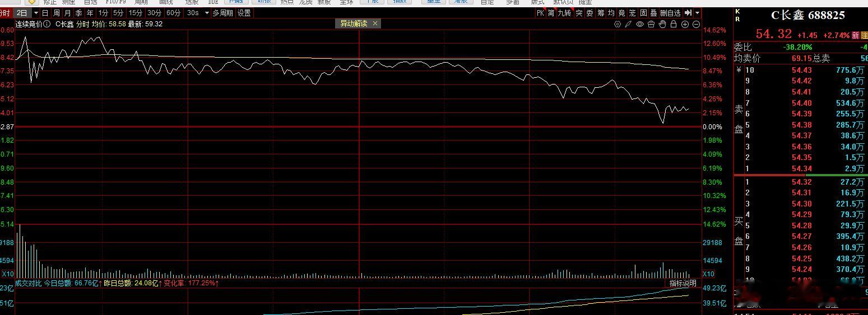This screenshot has width=868, height=315.
Task: Zoom in with the plus circle icon
Action: click(x=685, y=24)
